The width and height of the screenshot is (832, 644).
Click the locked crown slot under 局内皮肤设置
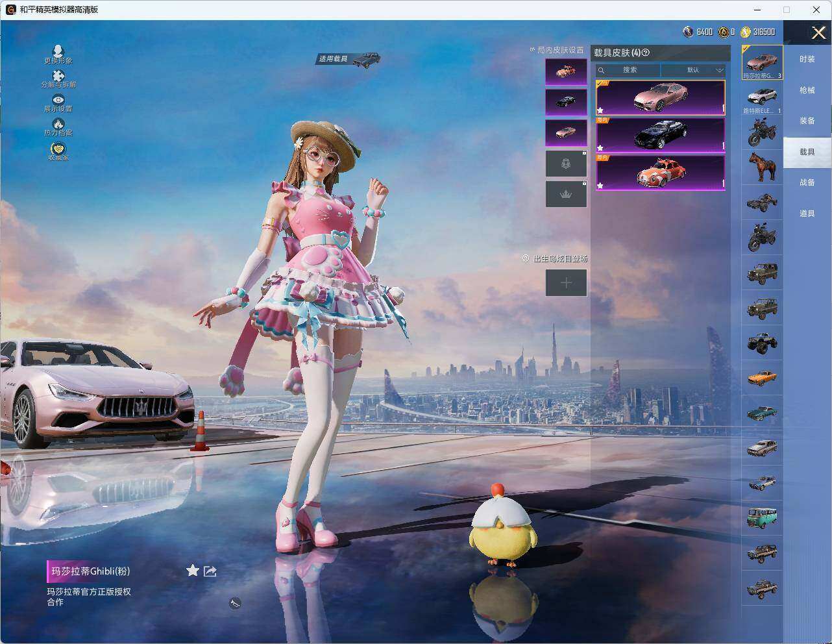coord(566,194)
